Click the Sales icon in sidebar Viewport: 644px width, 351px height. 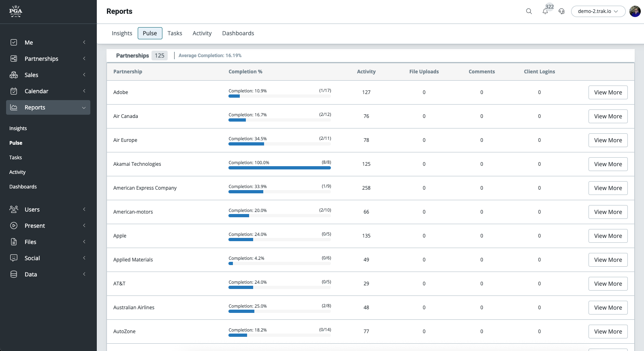coord(14,75)
